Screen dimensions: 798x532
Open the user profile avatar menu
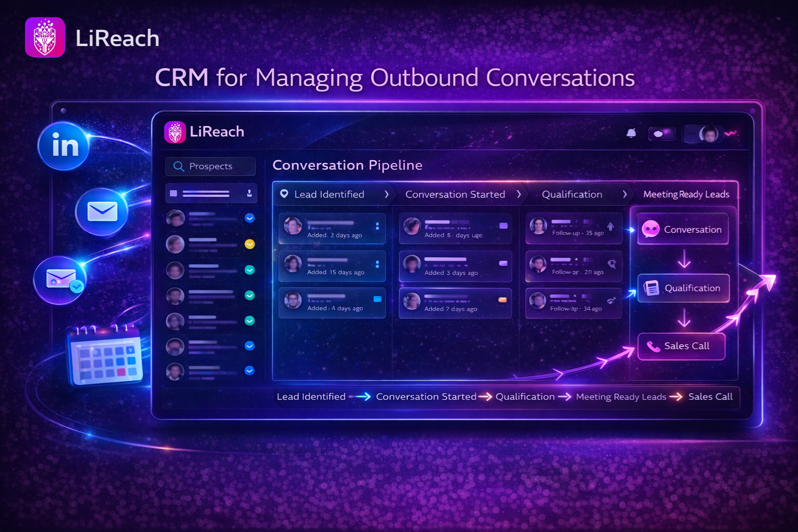coord(708,134)
